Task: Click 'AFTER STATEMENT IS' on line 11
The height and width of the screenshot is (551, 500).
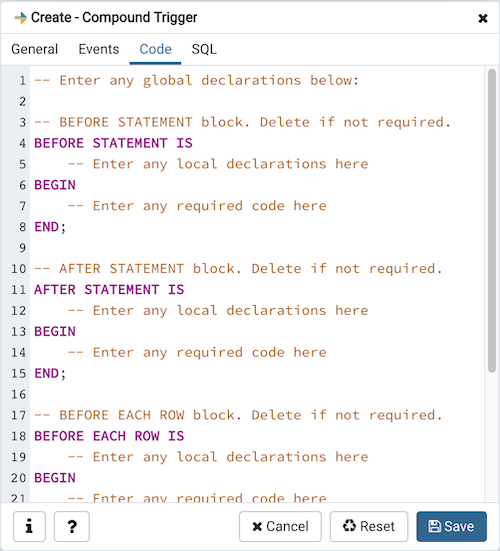Action: pos(109,290)
